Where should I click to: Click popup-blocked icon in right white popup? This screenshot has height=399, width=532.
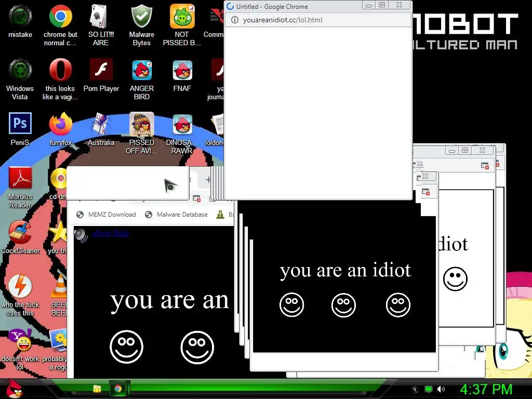tap(485, 166)
